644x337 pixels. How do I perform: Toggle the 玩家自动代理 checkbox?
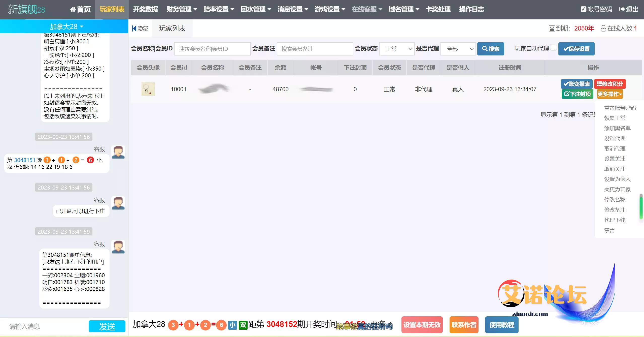pos(553,48)
